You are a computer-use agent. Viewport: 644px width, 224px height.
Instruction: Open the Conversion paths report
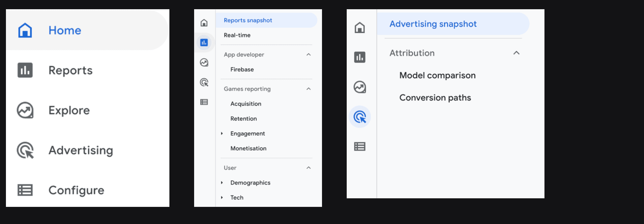click(x=435, y=98)
